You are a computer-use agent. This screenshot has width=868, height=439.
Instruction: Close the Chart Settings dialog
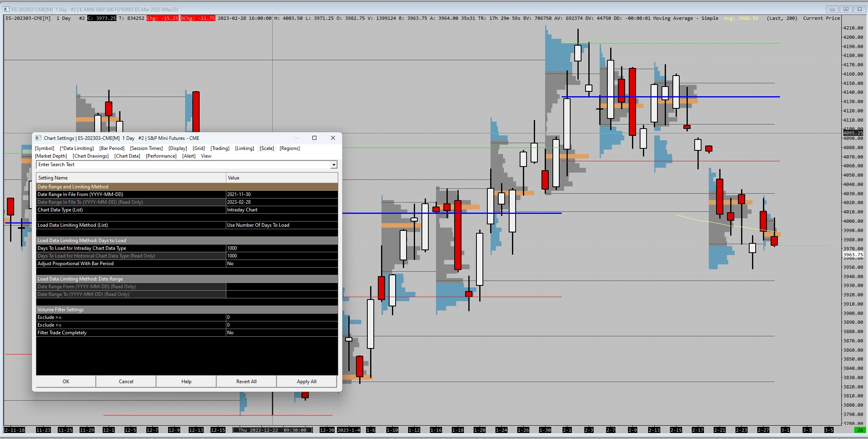coord(333,138)
